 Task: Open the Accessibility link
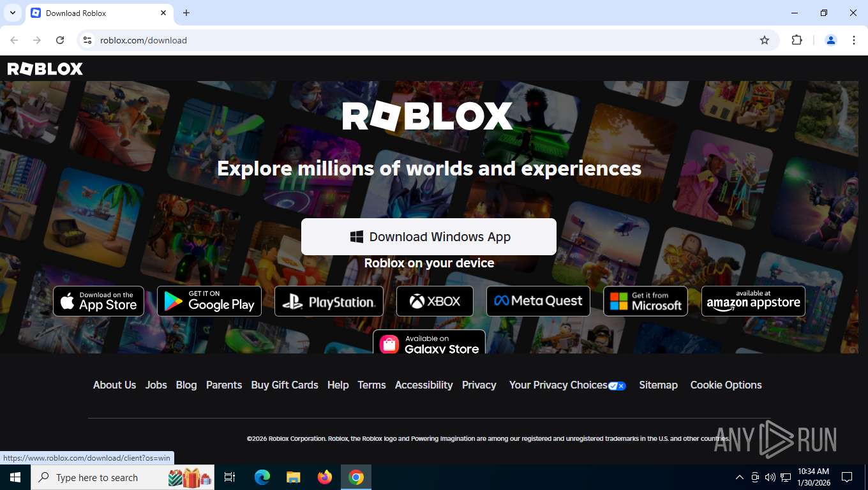point(424,385)
